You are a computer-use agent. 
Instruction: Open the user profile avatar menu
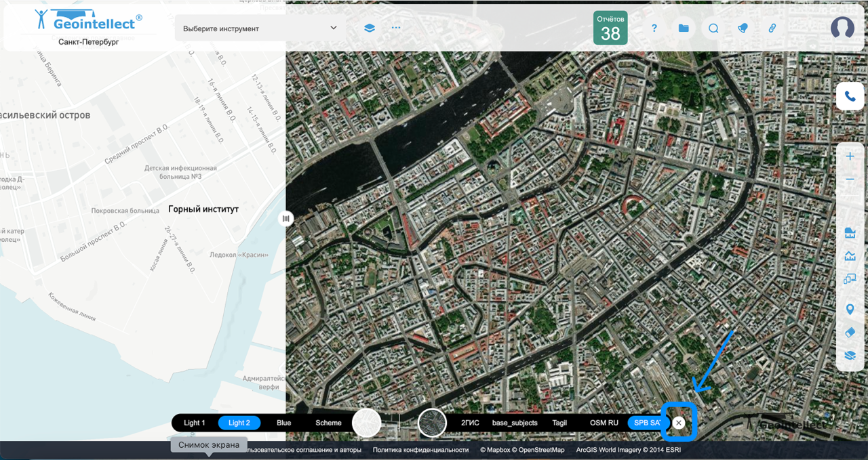842,28
